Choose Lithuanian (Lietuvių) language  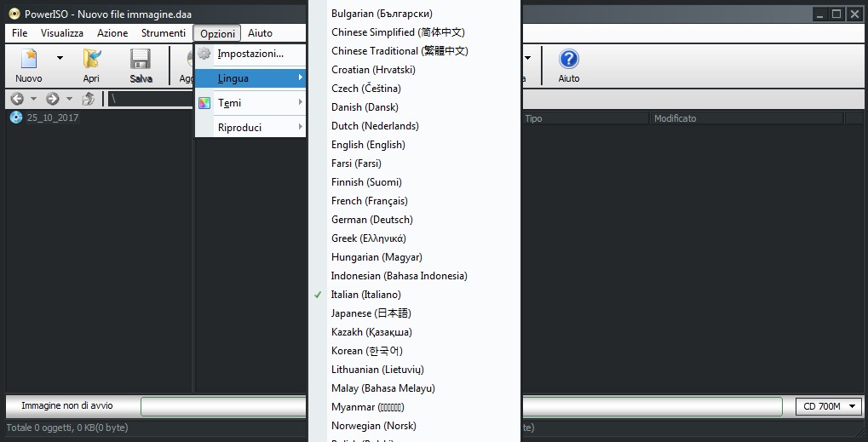[415, 370]
